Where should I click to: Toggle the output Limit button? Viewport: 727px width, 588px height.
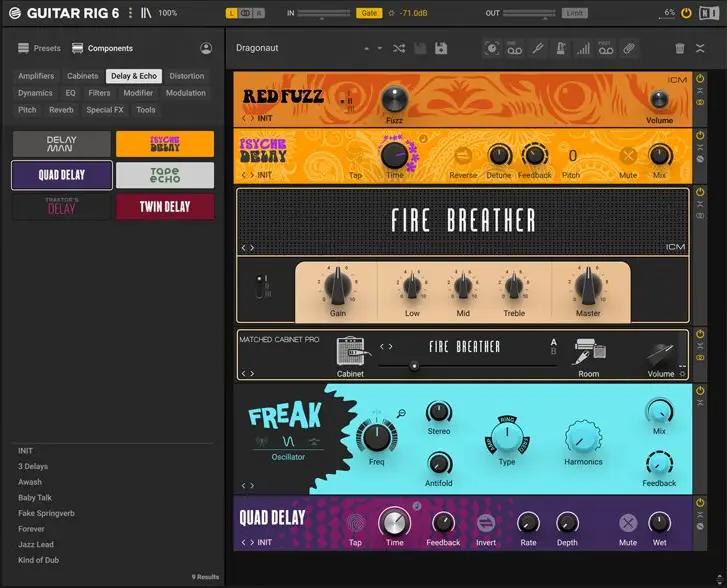(574, 13)
